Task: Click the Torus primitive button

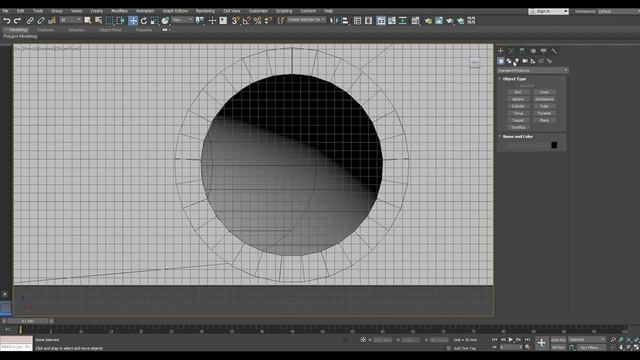Action: point(518,113)
